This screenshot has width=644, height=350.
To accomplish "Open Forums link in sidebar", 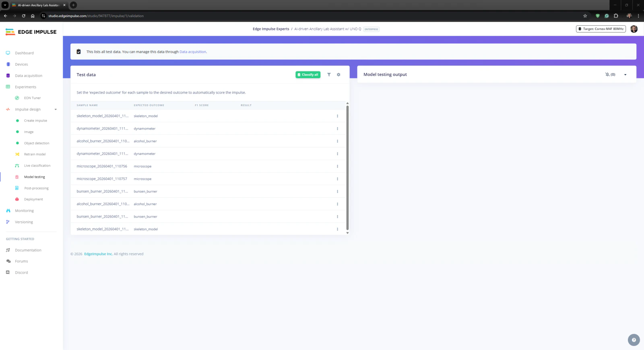I will pos(21,261).
